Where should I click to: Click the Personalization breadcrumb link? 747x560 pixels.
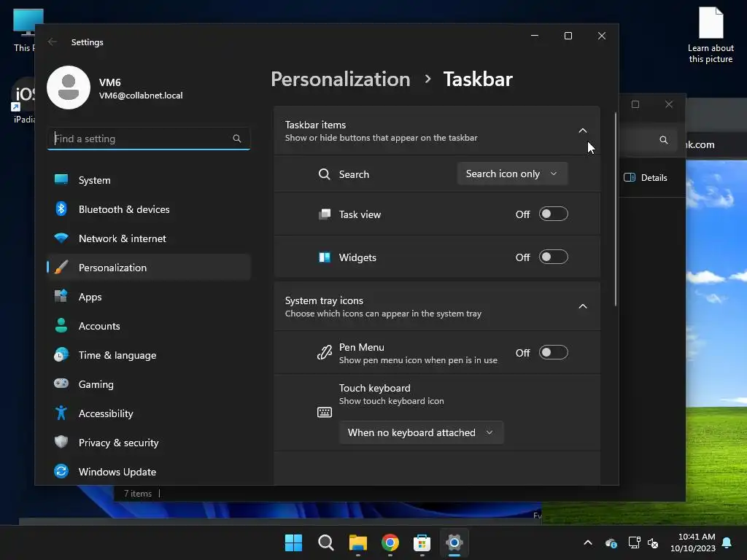pyautogui.click(x=341, y=79)
